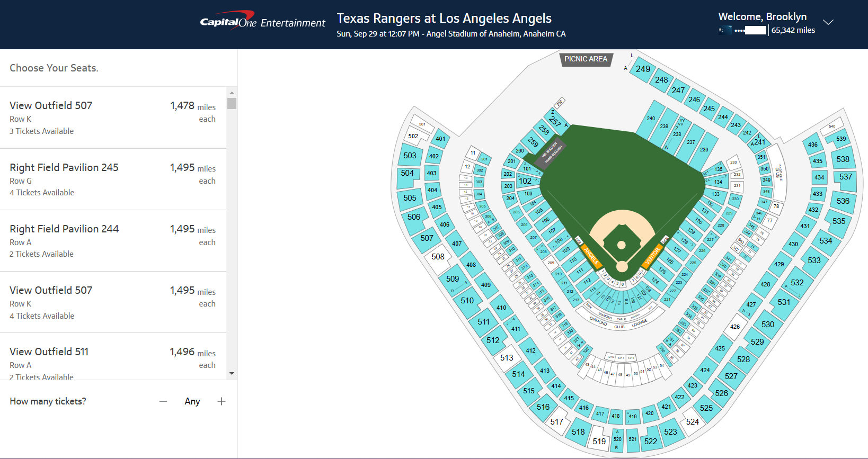Click section 249 on the stadium map

(643, 69)
